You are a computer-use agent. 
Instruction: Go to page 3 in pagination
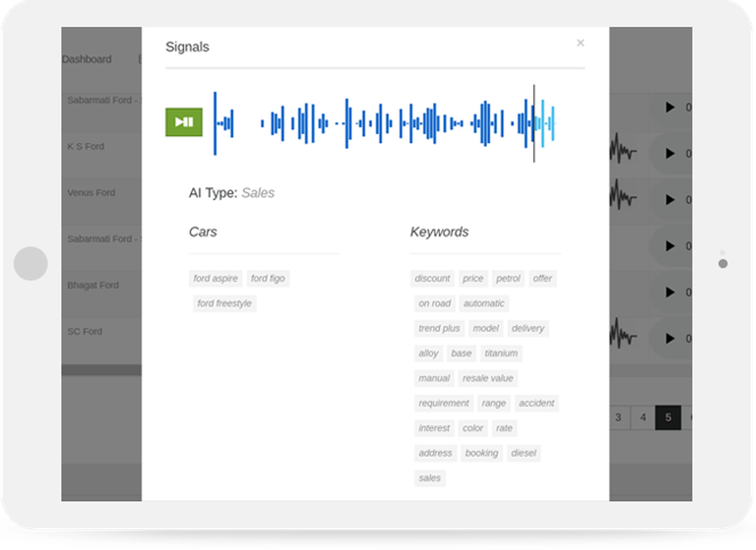pos(618,418)
